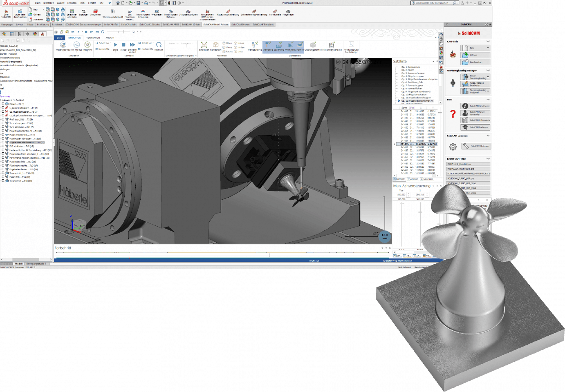Click the Durchsuchen button in CAM-Teile

coord(475,62)
